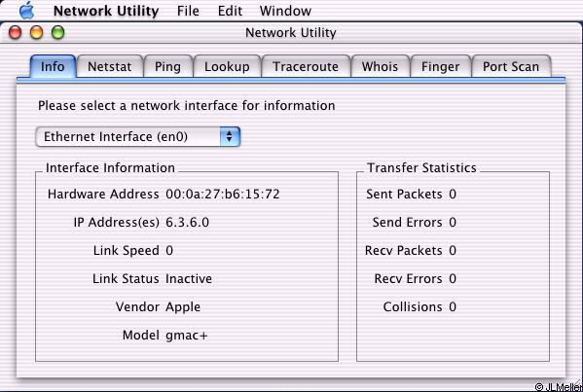583x392 pixels.
Task: Switch to the Netstat tab
Action: coord(110,66)
